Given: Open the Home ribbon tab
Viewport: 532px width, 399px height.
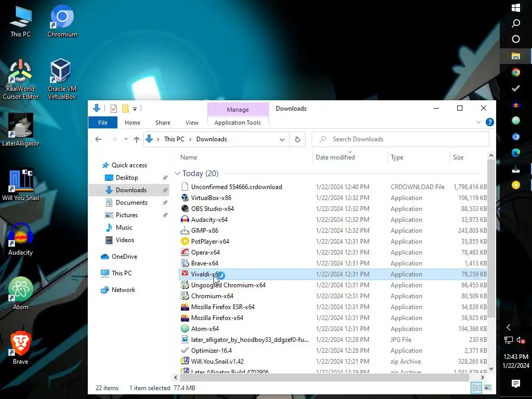Looking at the screenshot, I should click(132, 123).
